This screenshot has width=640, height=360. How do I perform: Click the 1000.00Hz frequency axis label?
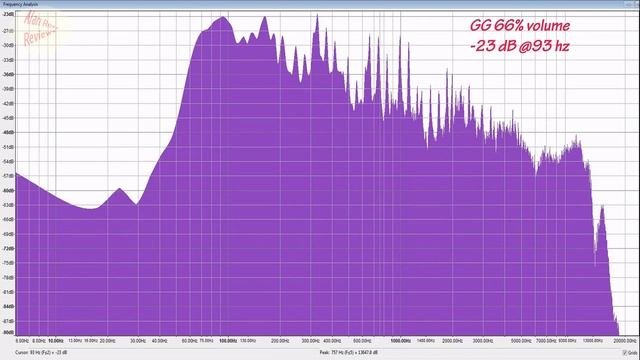pyautogui.click(x=400, y=340)
